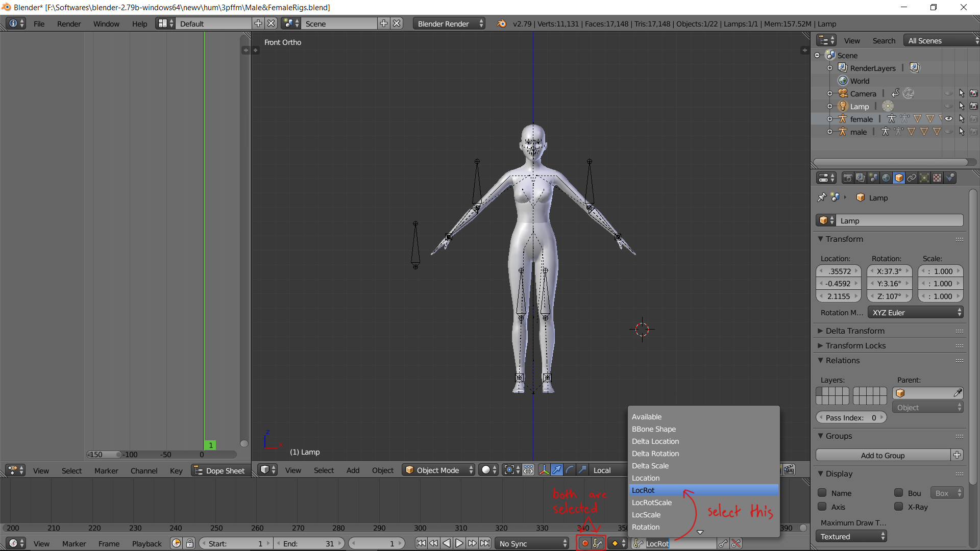Toggle the 3D manipulator widget icon

[544, 470]
